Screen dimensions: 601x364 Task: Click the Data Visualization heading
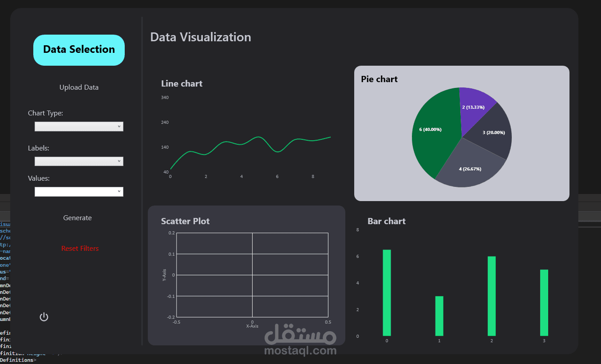[201, 37]
